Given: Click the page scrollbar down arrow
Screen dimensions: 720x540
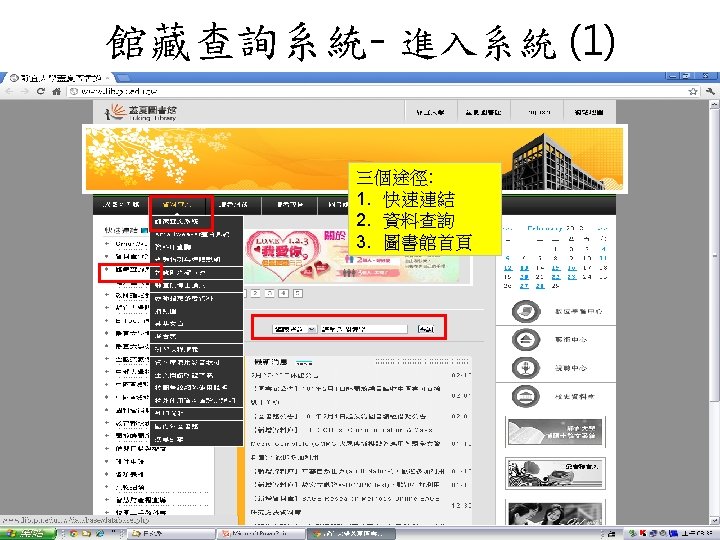Looking at the screenshot, I should [714, 520].
